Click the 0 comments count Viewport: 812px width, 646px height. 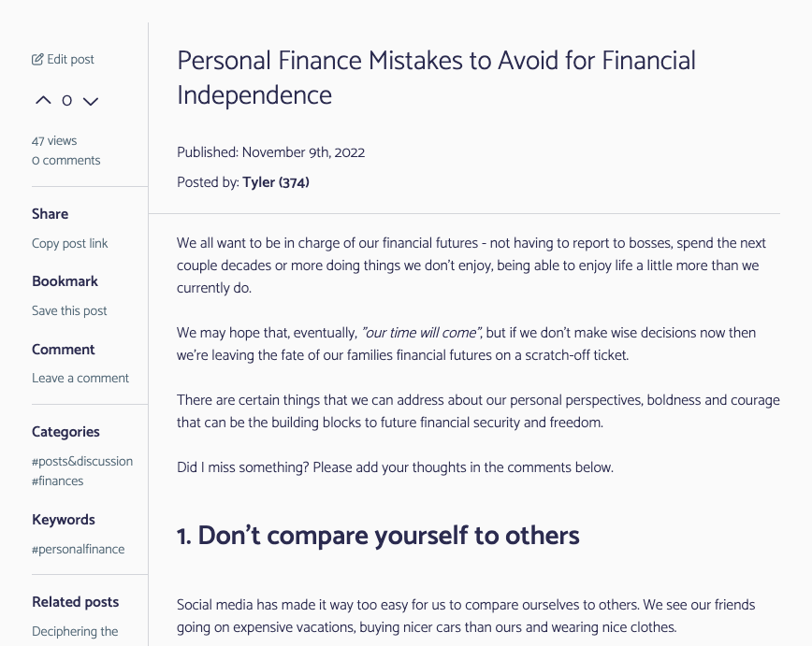(65, 160)
